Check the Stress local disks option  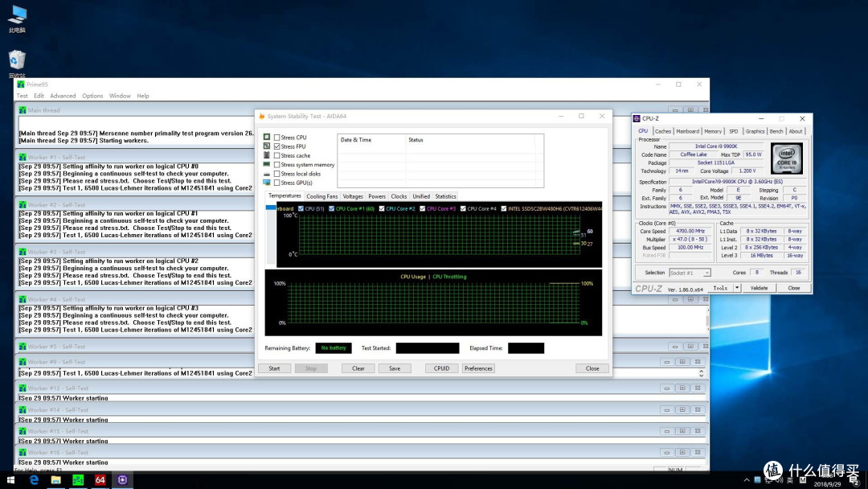point(276,174)
